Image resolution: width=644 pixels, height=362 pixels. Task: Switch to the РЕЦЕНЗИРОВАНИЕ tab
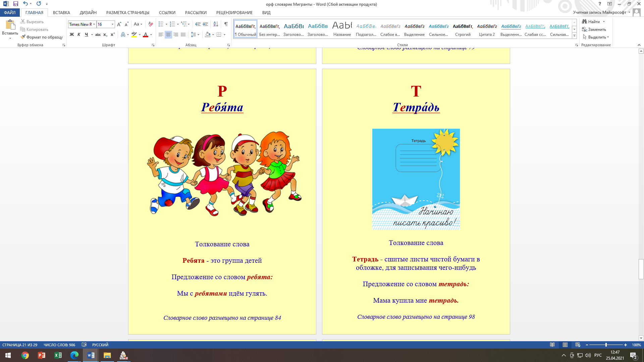point(234,13)
